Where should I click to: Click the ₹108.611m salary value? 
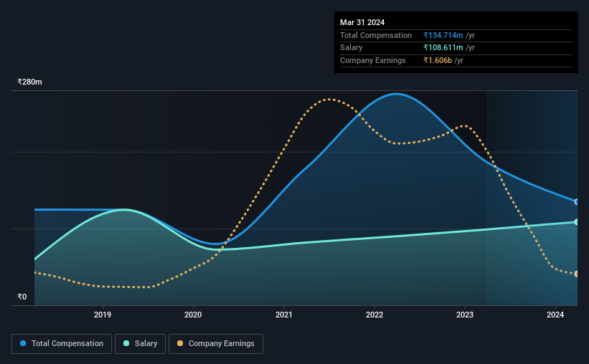tap(443, 48)
